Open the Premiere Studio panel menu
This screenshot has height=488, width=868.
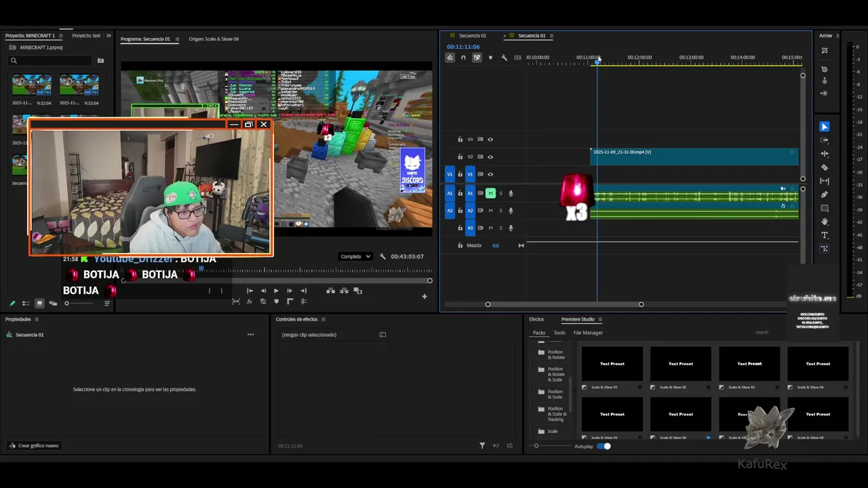tap(600, 319)
